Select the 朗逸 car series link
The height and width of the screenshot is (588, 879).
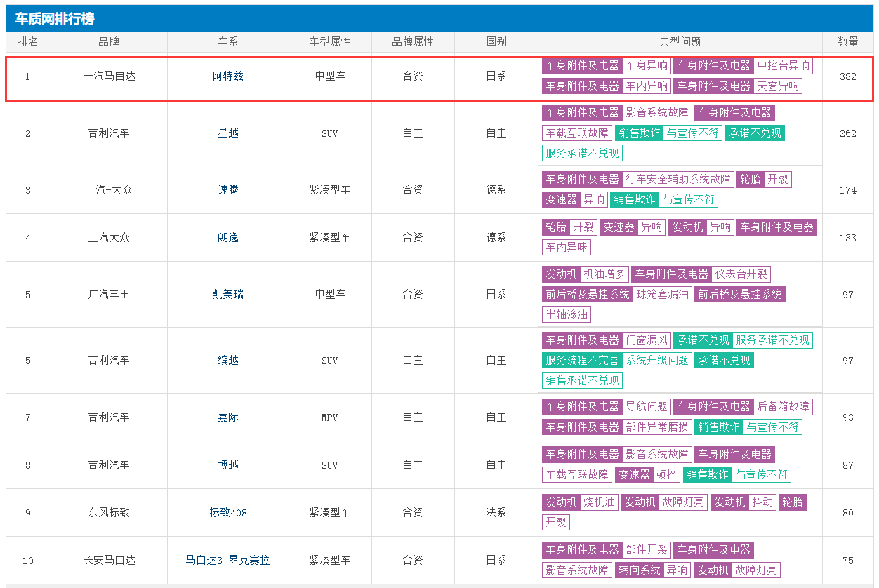pos(228,238)
